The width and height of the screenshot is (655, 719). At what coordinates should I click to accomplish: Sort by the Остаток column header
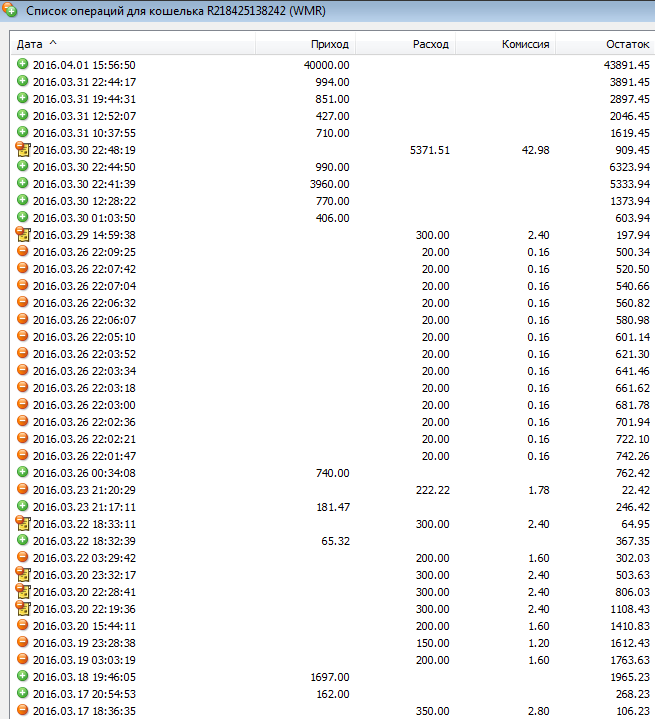coord(605,44)
